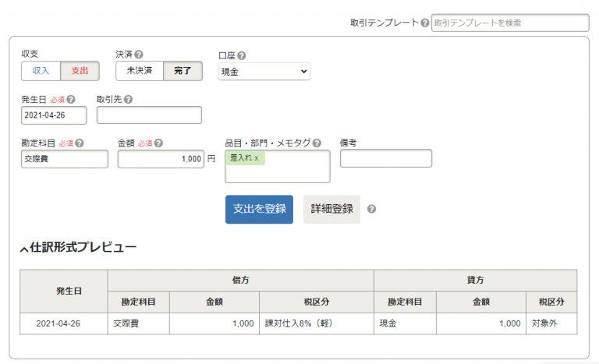
Task: Open help icon beside 詳細登録 button
Action: [x=371, y=209]
